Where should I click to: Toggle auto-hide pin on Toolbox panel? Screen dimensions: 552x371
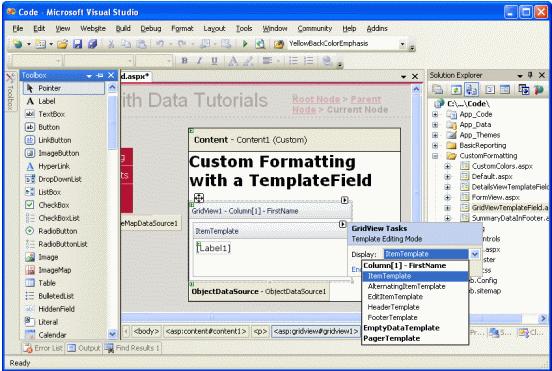pyautogui.click(x=100, y=75)
